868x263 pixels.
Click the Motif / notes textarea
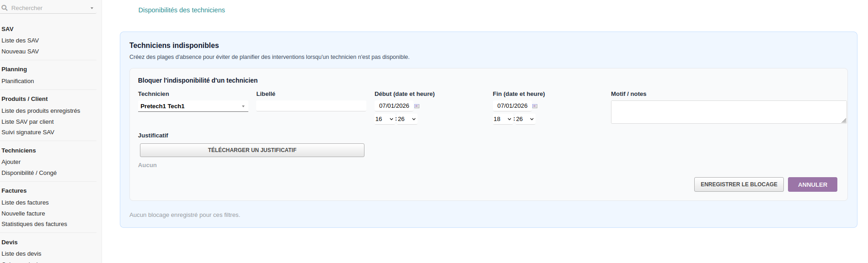point(728,112)
